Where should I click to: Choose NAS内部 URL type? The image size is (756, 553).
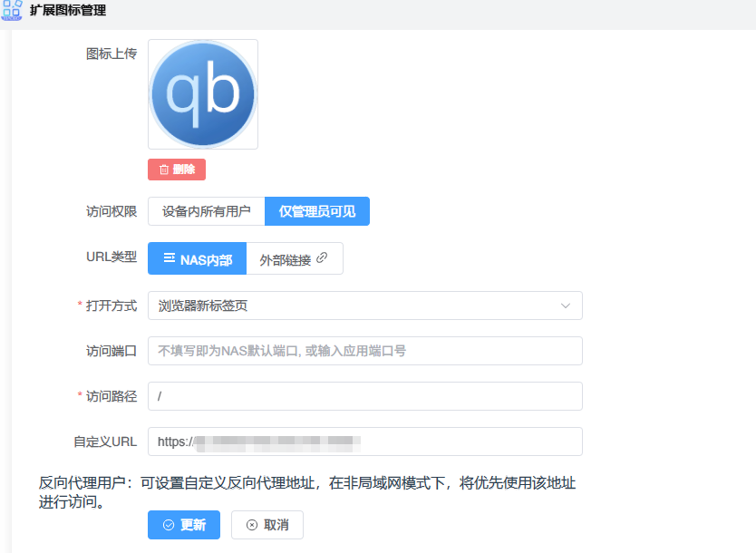click(198, 258)
